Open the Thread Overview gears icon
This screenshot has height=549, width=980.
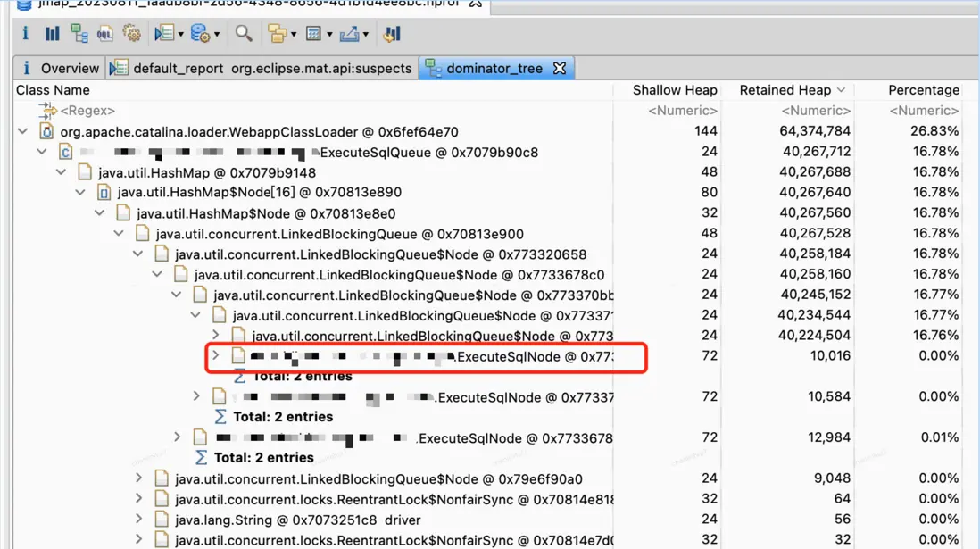coord(131,33)
